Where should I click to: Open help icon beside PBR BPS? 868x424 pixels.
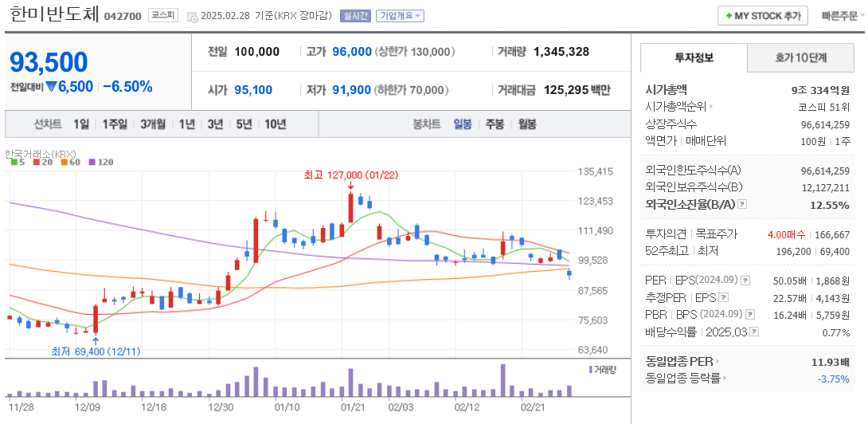(749, 314)
